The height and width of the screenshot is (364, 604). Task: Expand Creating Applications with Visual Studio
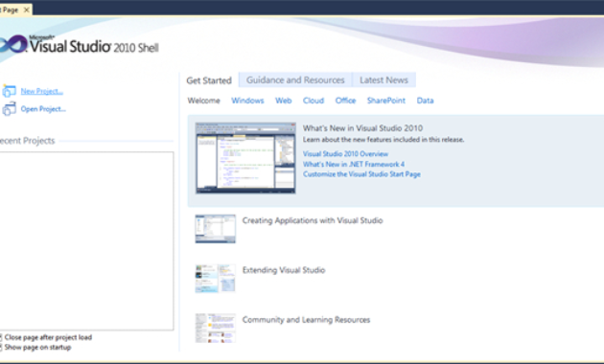313,220
